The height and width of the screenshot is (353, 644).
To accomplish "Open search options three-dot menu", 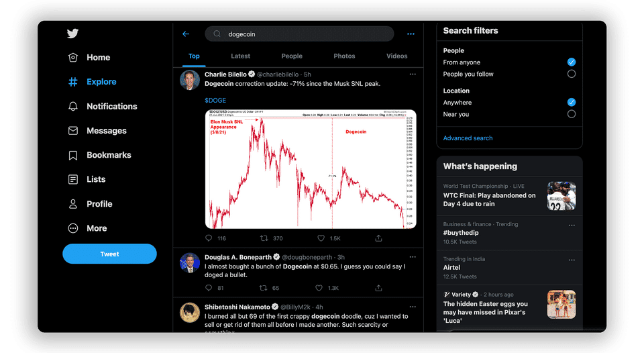I will click(x=411, y=34).
